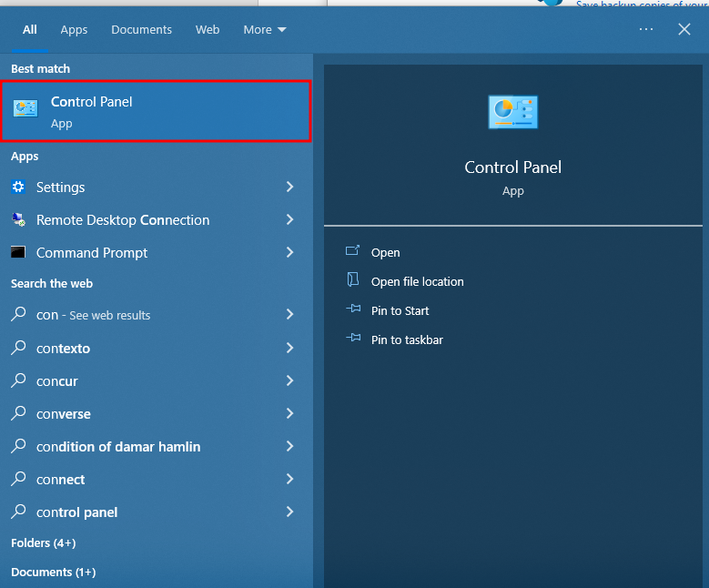Click the Folders (4+) section header
Image resolution: width=709 pixels, height=588 pixels.
[x=44, y=542]
